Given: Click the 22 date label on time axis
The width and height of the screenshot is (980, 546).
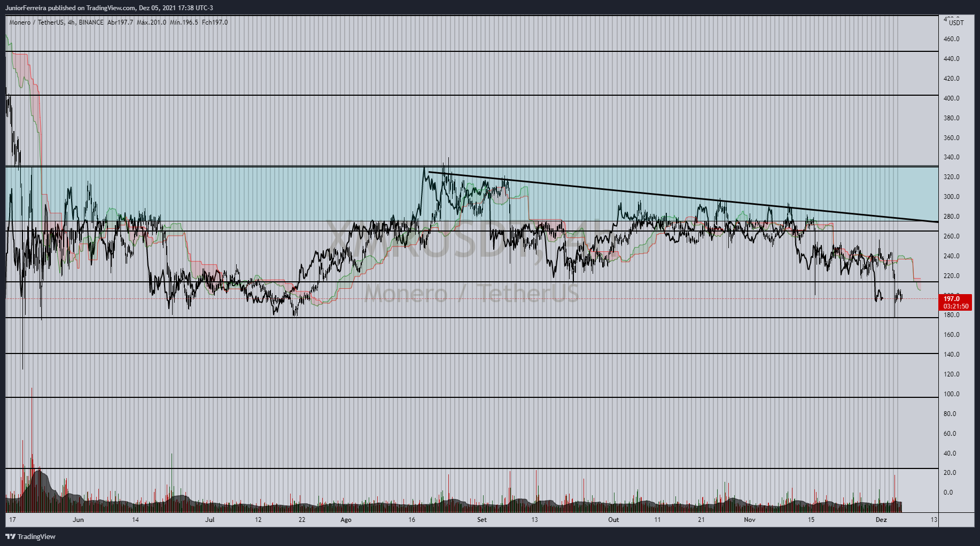Looking at the screenshot, I should pos(302,520).
